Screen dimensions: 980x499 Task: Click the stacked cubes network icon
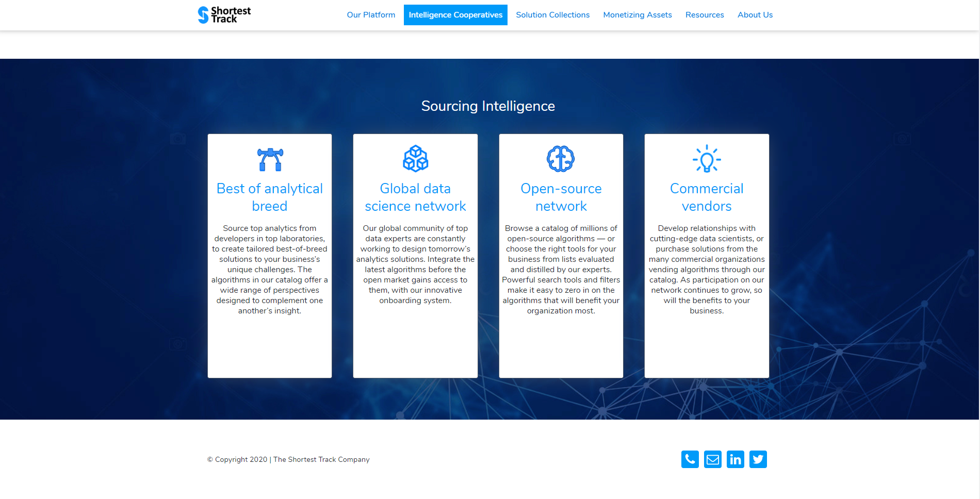(x=415, y=159)
